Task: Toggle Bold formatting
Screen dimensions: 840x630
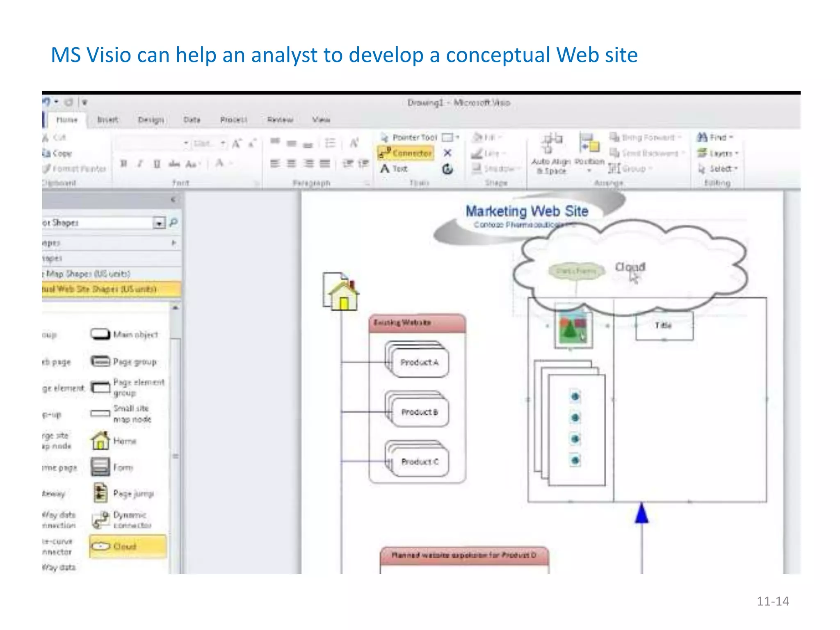Action: pos(123,164)
